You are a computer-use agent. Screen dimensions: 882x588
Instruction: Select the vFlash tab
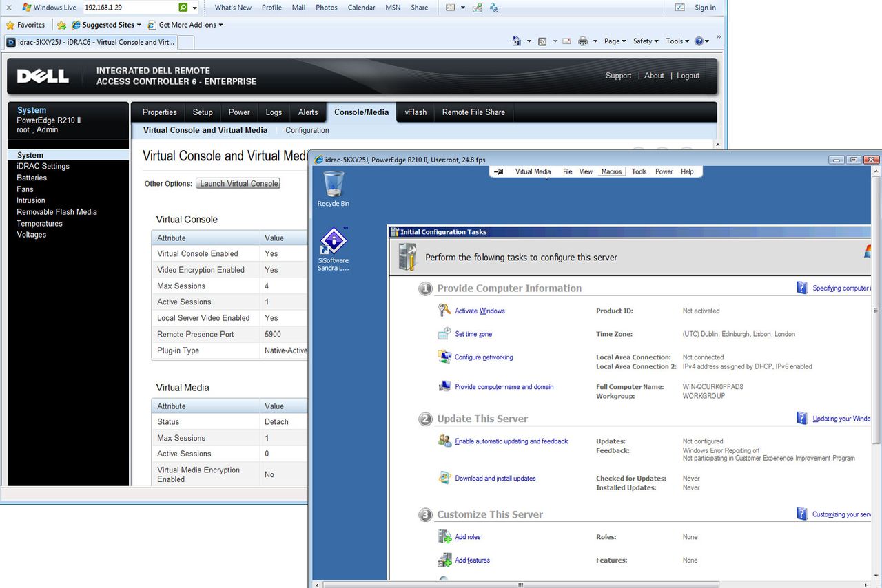[x=416, y=112]
